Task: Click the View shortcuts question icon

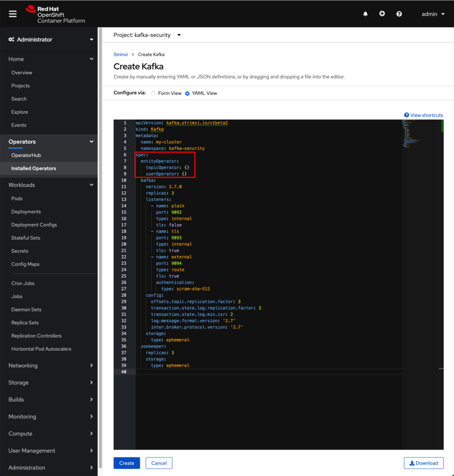Action: [406, 115]
